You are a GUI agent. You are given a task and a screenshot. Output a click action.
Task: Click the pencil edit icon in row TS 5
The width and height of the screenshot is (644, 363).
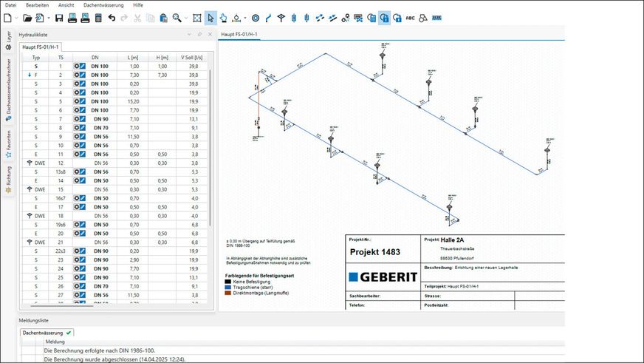click(x=83, y=100)
